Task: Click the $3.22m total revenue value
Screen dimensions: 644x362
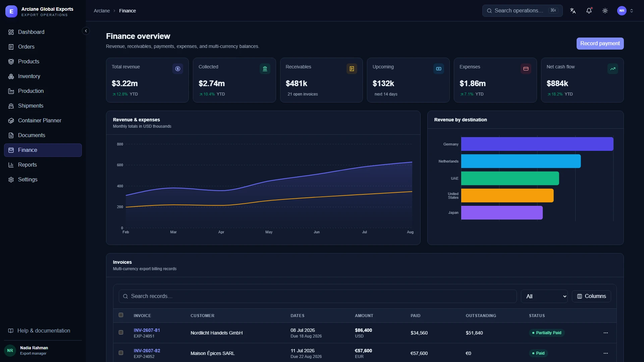Action: pos(124,83)
